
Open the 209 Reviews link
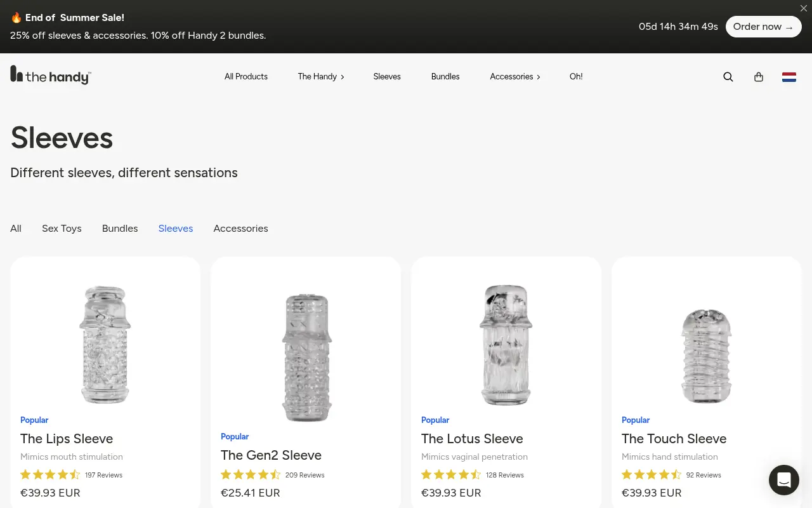click(304, 475)
